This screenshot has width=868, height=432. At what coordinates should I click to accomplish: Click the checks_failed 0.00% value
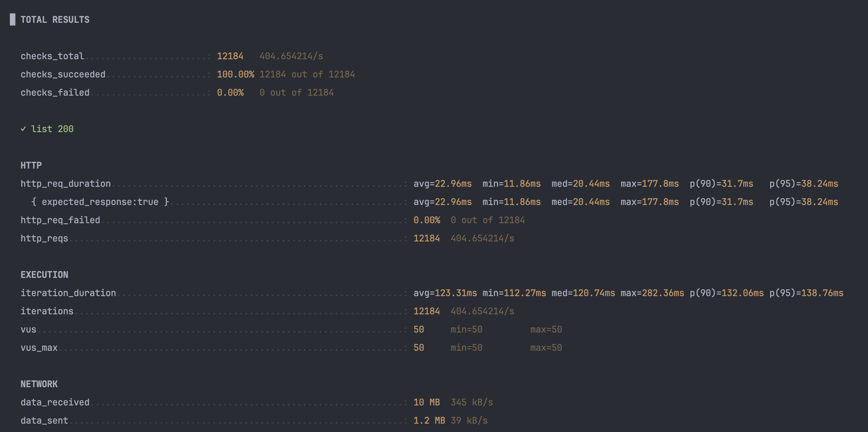(x=230, y=93)
